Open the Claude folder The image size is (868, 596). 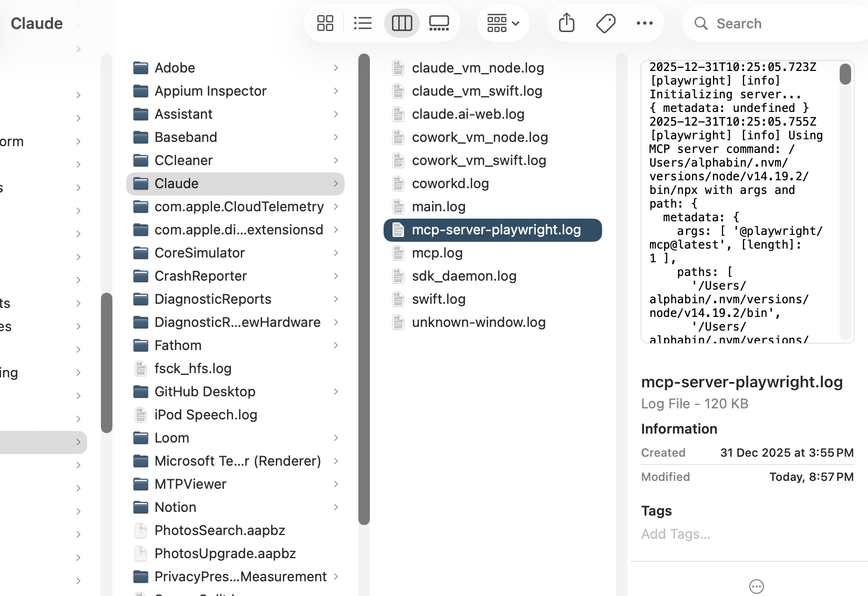coord(177,183)
